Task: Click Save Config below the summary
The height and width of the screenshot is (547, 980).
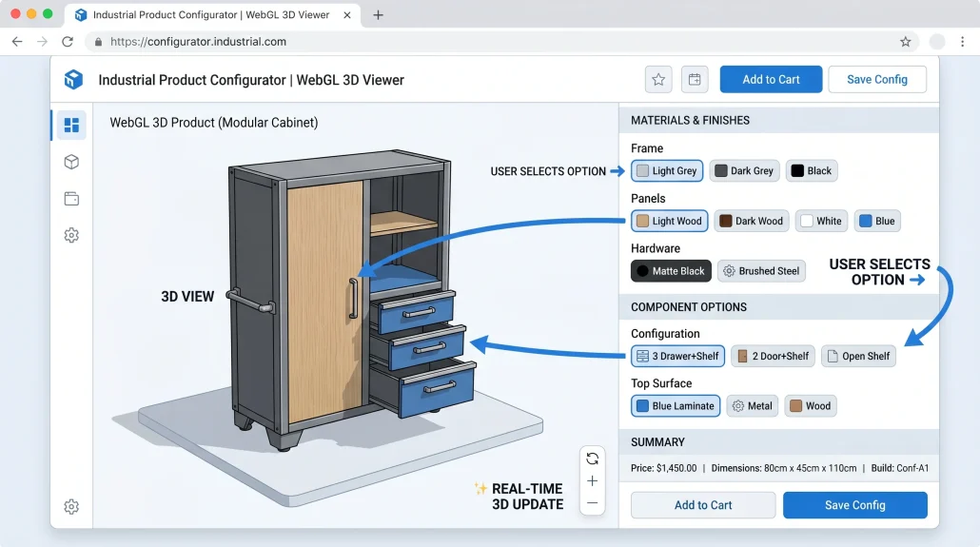Action: (855, 505)
